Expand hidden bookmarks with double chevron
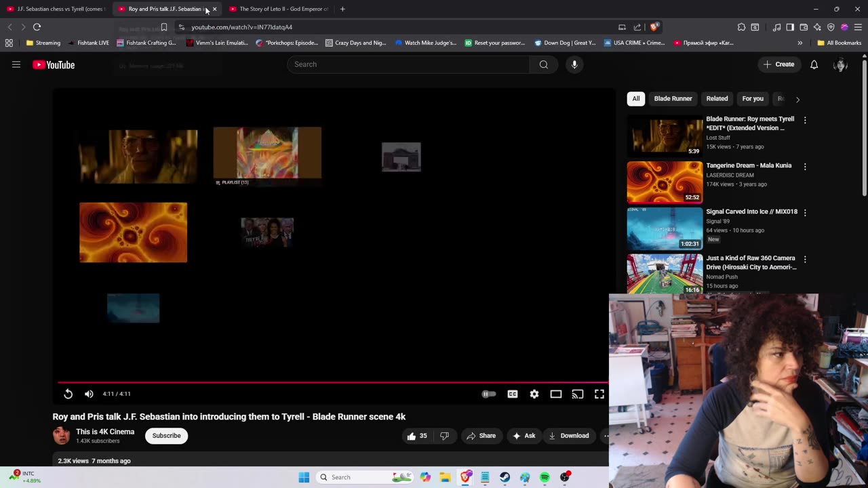Viewport: 868px width, 488px height. point(800,43)
